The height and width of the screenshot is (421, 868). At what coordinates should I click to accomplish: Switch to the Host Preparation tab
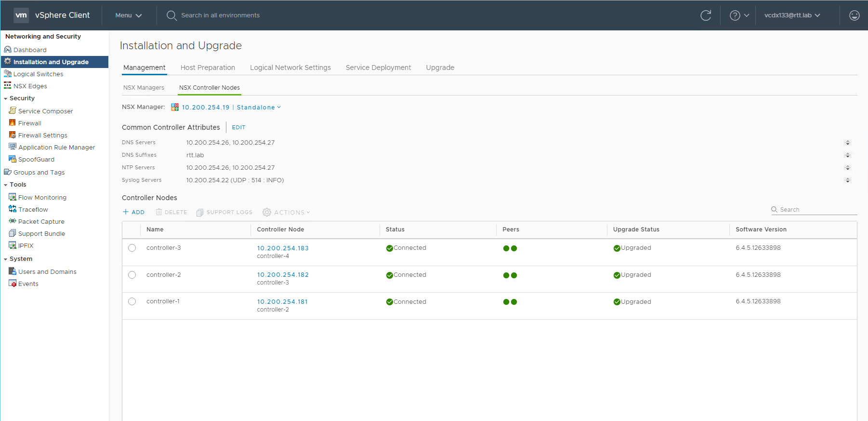[208, 68]
